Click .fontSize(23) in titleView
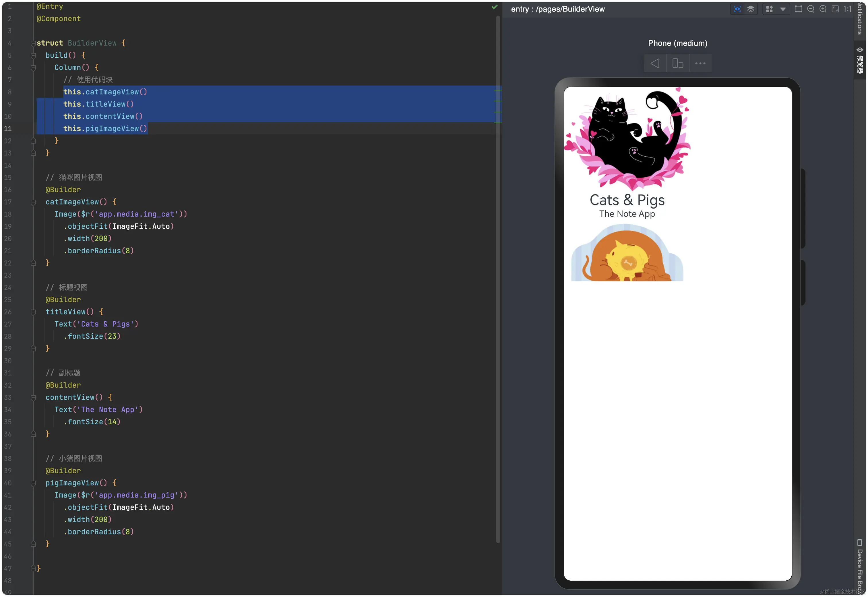Viewport: 868px width, 597px height. 92,336
